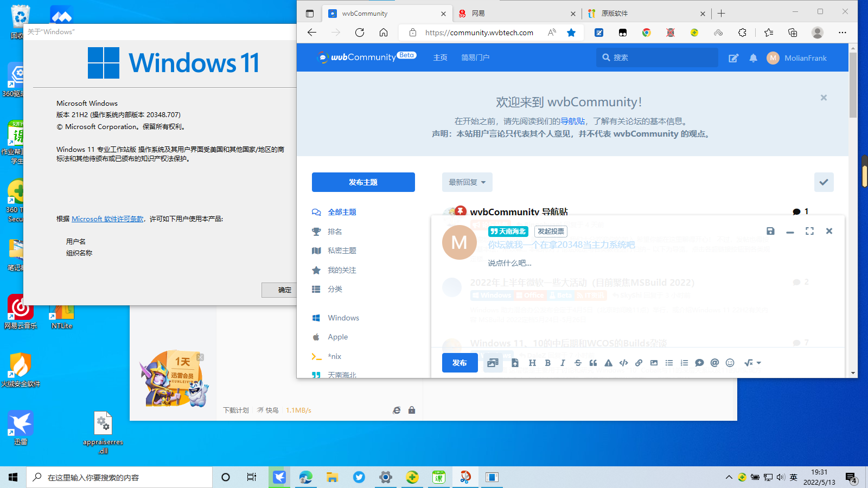Screen dimensions: 868x488
Task: Open the Edge extensions puzzle icon
Action: click(x=742, y=33)
